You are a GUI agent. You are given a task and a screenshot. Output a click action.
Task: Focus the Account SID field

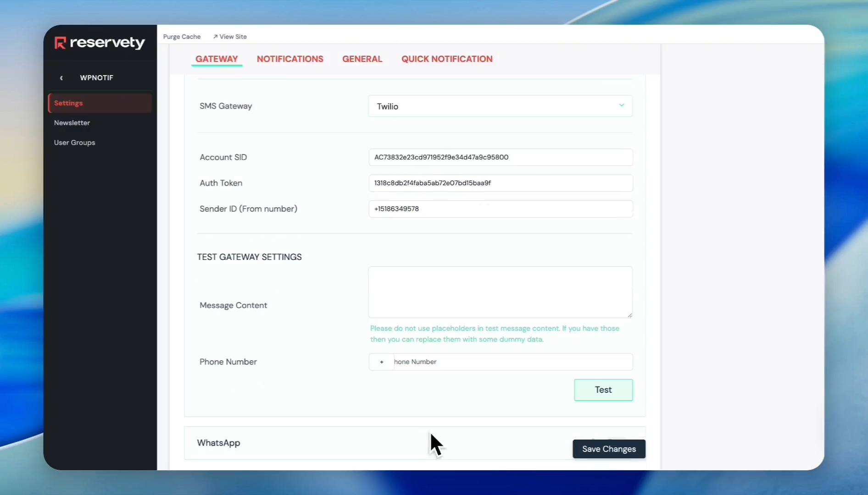pyautogui.click(x=500, y=157)
